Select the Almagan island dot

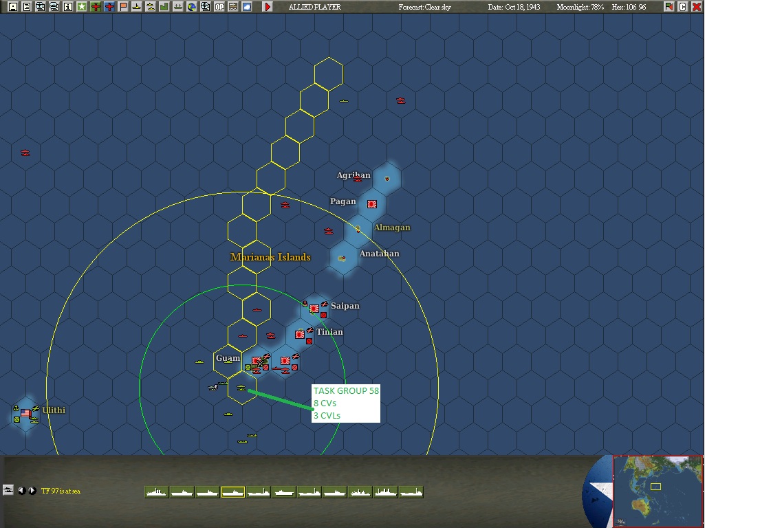coord(358,230)
